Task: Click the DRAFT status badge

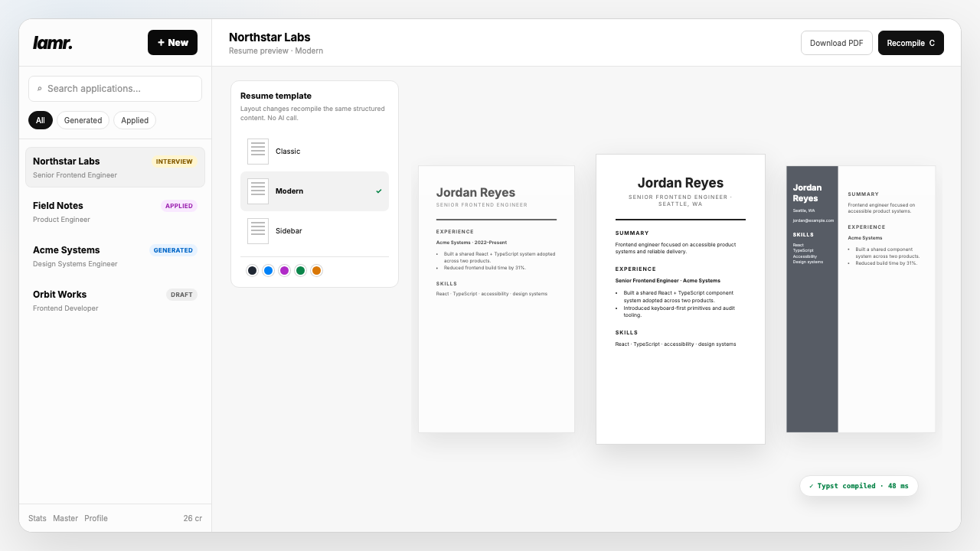Action: 181,295
